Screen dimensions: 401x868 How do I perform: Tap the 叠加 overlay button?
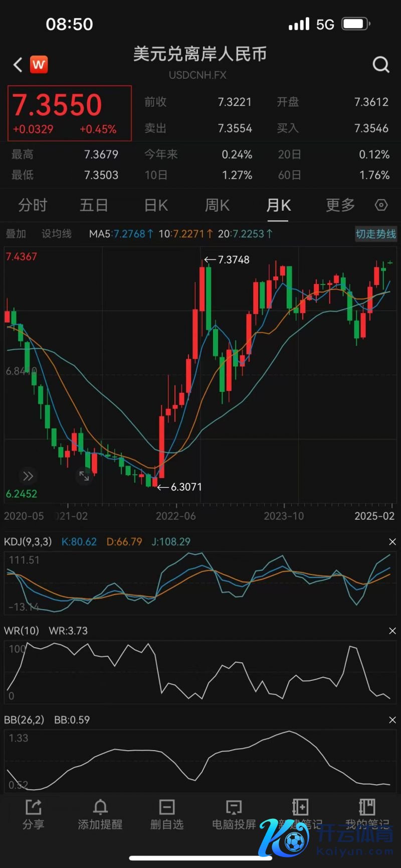(x=16, y=234)
